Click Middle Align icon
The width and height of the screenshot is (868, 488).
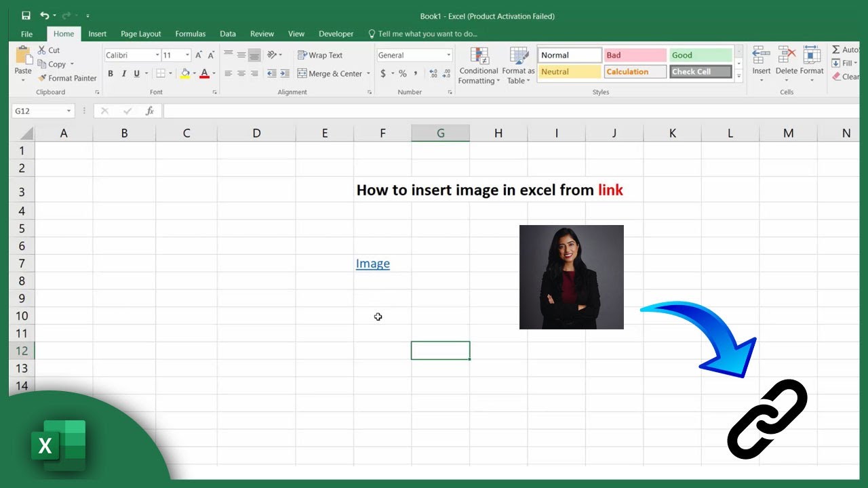pyautogui.click(x=241, y=55)
